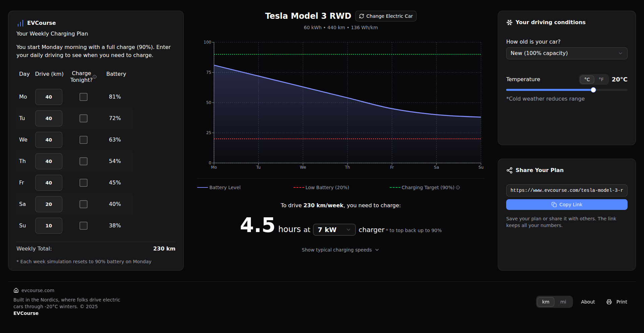
Task: Click the EVCourse bar chart logo icon
Action: point(20,23)
